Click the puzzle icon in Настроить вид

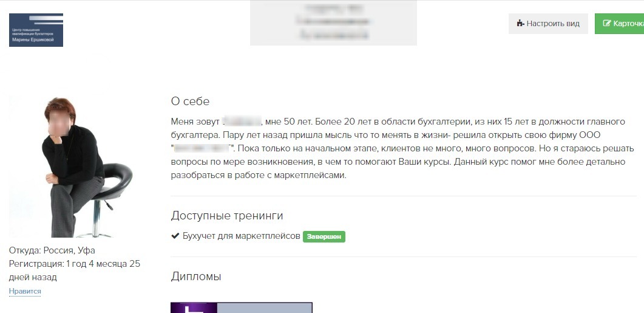[x=520, y=24]
